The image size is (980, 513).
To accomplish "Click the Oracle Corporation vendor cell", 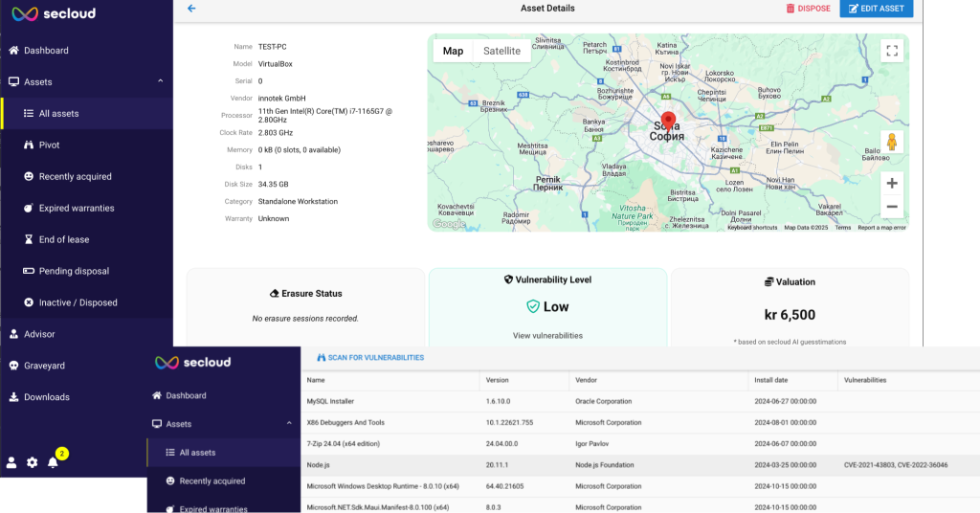I will point(603,401).
